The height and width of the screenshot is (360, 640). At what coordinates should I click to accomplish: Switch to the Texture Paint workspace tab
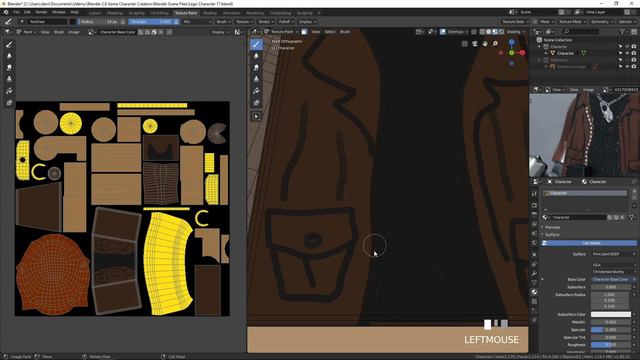(x=186, y=13)
